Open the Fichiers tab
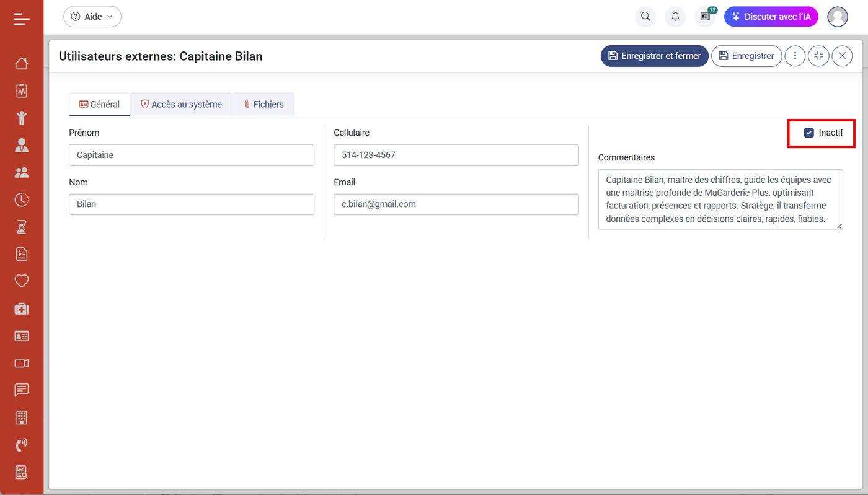This screenshot has width=868, height=495. click(x=263, y=104)
